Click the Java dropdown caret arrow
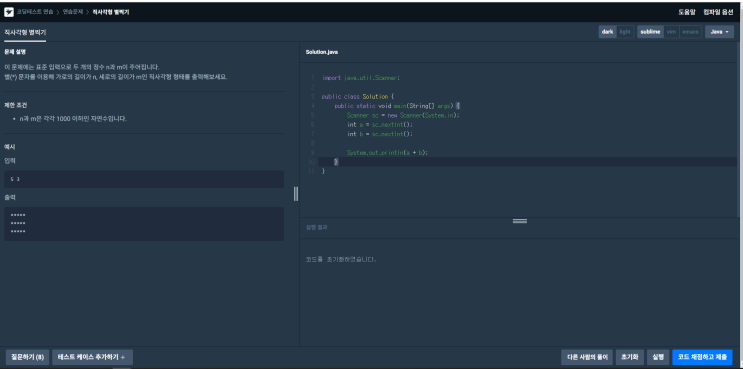This screenshot has height=369, width=743. (x=726, y=32)
